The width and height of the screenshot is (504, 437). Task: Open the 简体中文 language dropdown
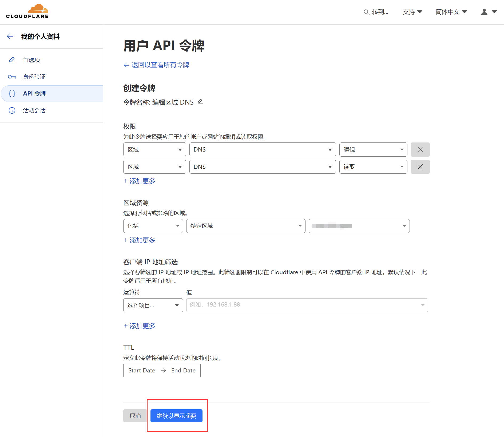[451, 12]
